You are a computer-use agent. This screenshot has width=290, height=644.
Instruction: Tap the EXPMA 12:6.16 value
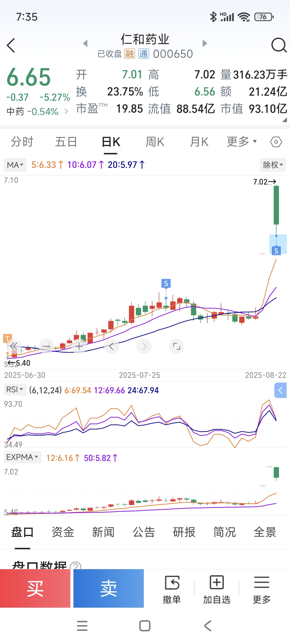(60, 458)
